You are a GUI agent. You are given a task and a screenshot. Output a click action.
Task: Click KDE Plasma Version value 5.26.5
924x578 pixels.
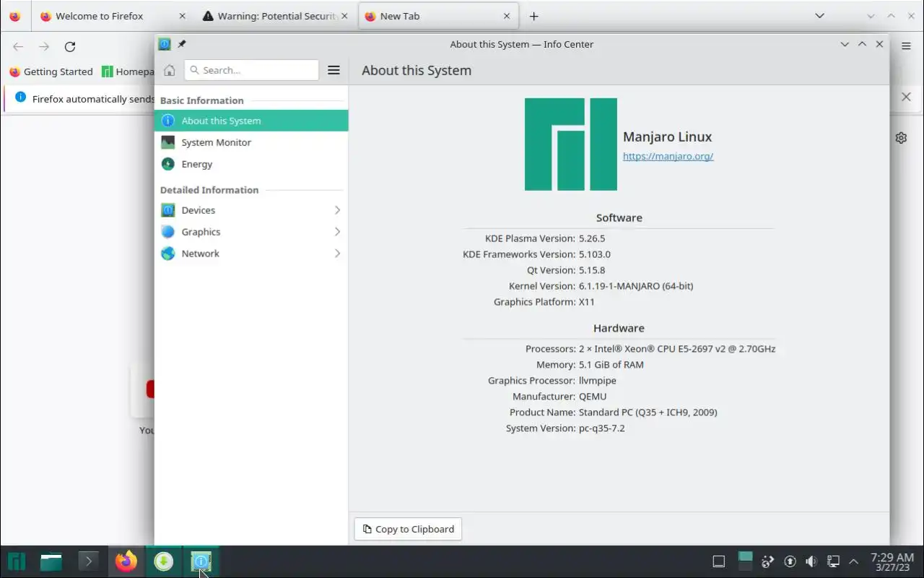coord(592,238)
